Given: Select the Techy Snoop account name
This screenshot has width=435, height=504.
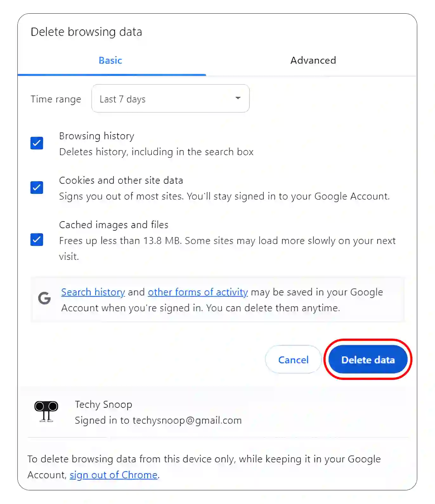Looking at the screenshot, I should point(103,404).
